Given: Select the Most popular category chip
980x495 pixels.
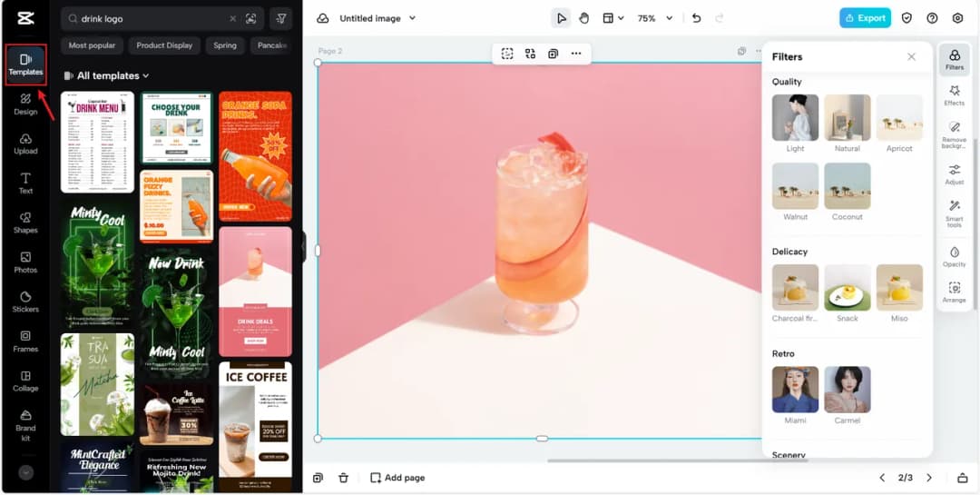Looking at the screenshot, I should 92,45.
